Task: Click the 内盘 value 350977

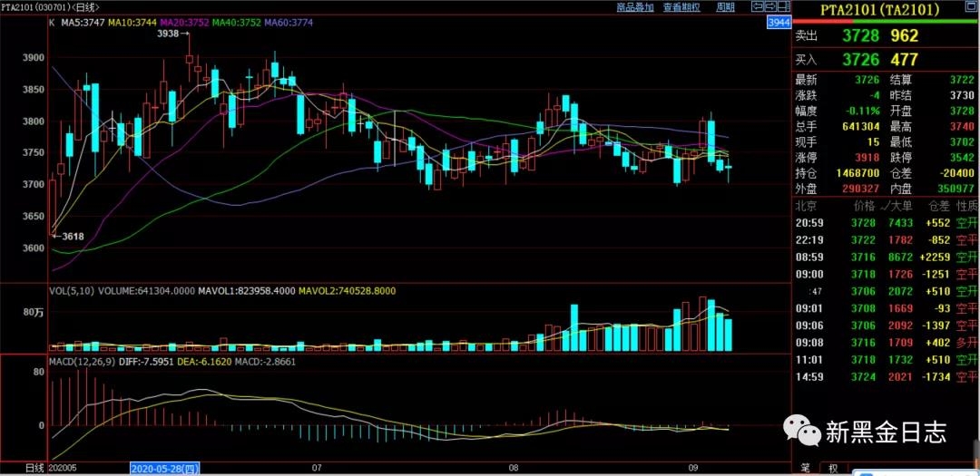Action: point(956,188)
